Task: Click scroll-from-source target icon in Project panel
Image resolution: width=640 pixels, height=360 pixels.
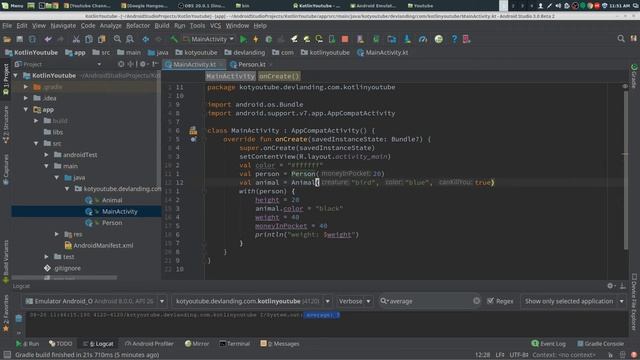Action: (121, 64)
